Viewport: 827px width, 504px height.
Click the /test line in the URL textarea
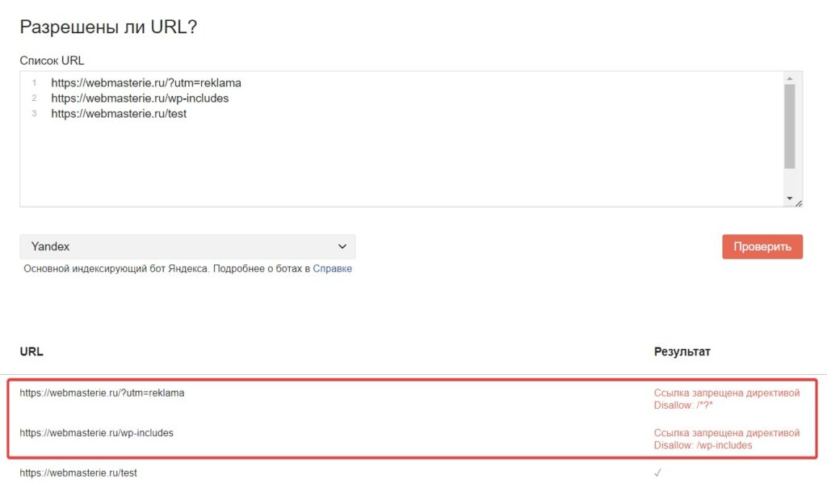coord(118,114)
